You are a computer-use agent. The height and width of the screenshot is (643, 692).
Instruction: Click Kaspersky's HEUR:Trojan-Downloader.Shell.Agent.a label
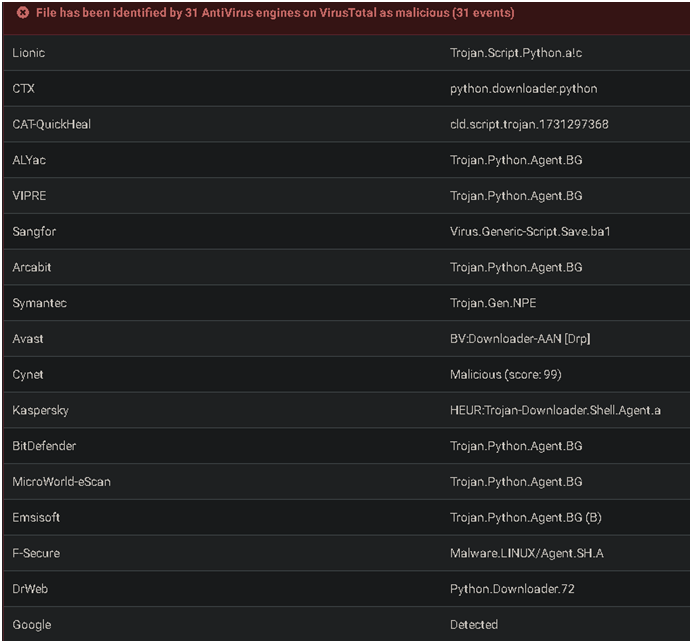(555, 410)
